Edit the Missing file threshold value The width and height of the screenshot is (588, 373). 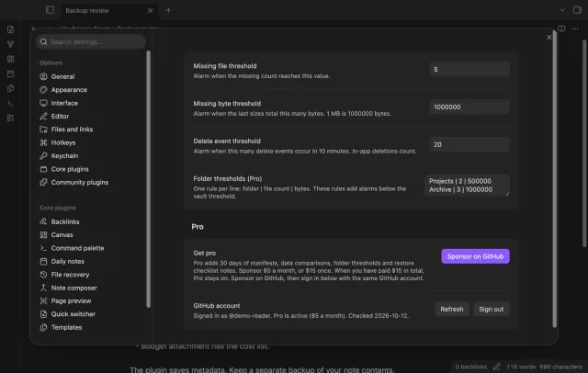point(469,69)
